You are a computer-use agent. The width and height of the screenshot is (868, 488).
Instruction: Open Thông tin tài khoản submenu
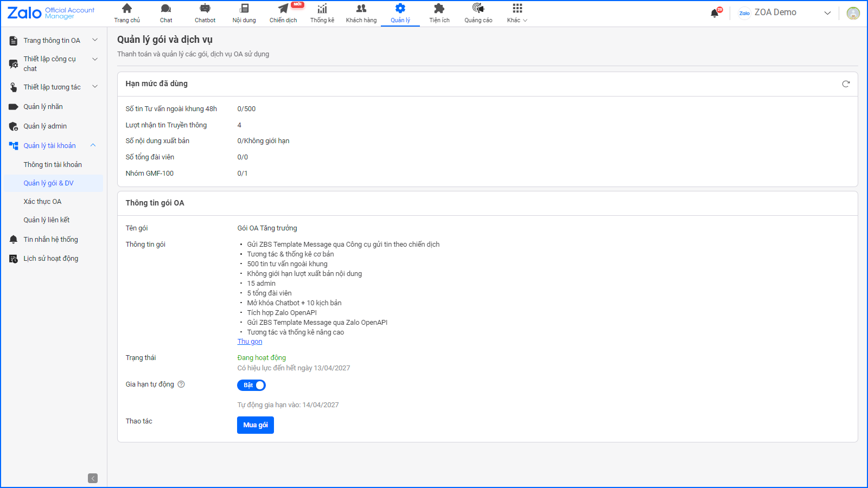click(x=53, y=164)
